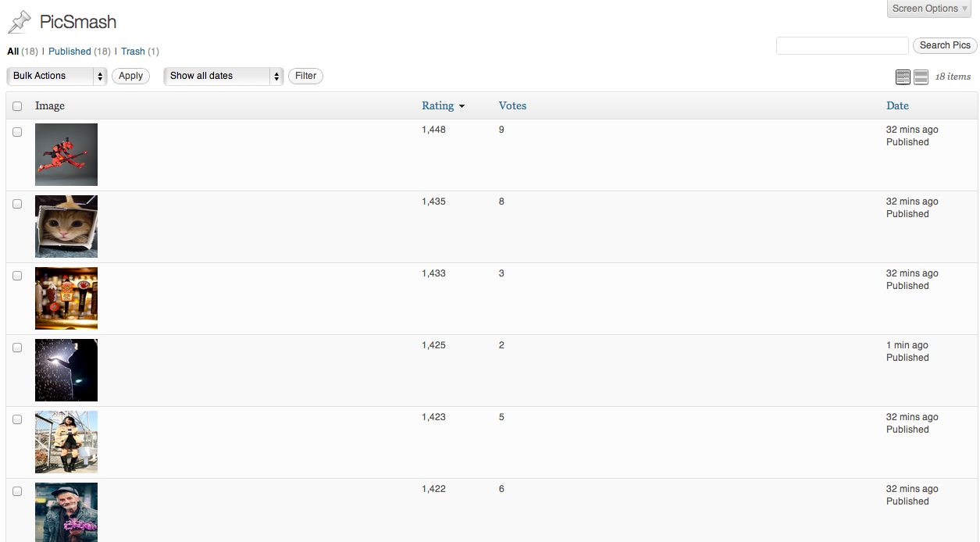Click the '1 min ago' date text
Screen dimensions: 980x542
point(907,345)
